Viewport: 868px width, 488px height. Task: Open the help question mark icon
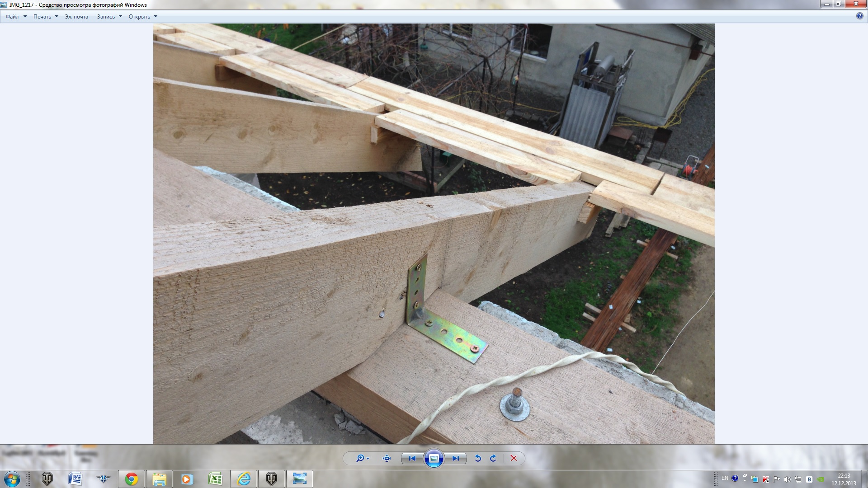coord(859,16)
